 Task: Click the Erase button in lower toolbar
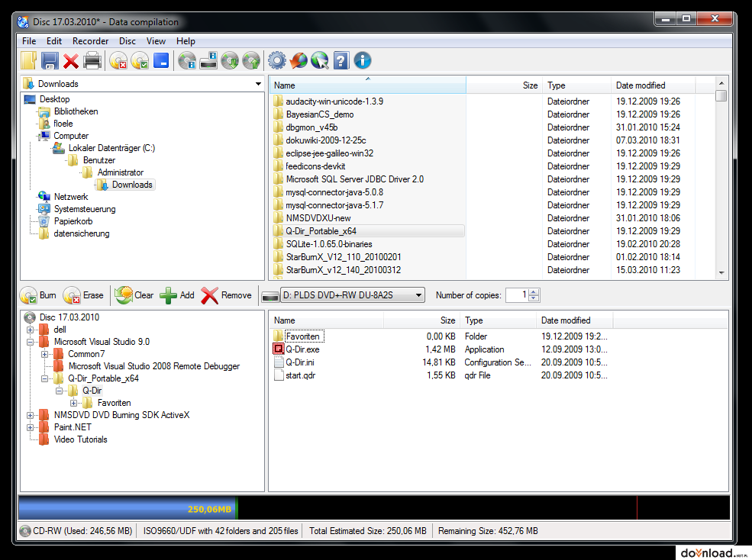[83, 295]
